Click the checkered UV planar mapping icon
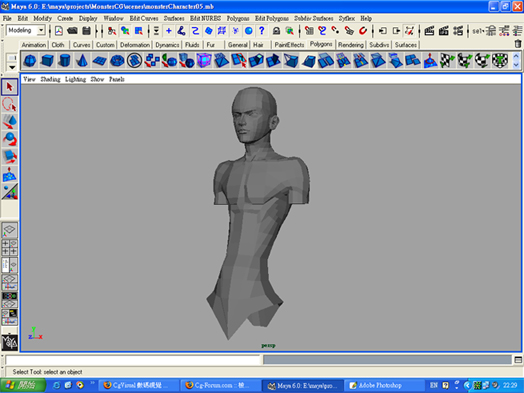Screen dimensions: 524x393 (447, 61)
